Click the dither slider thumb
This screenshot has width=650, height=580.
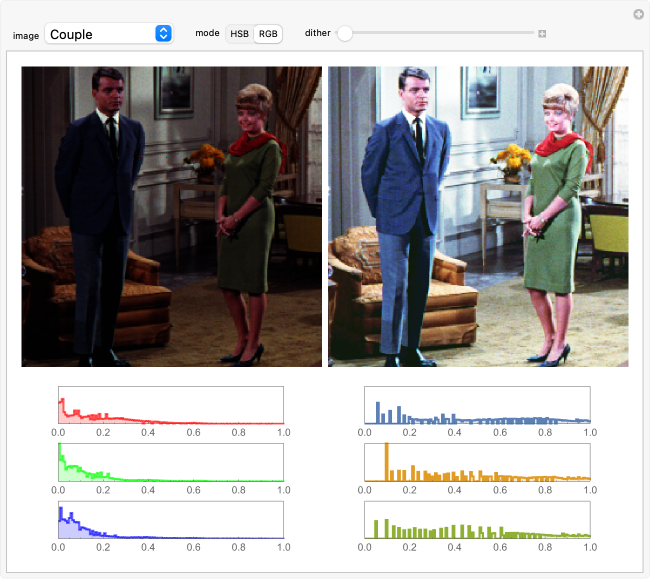[x=345, y=34]
